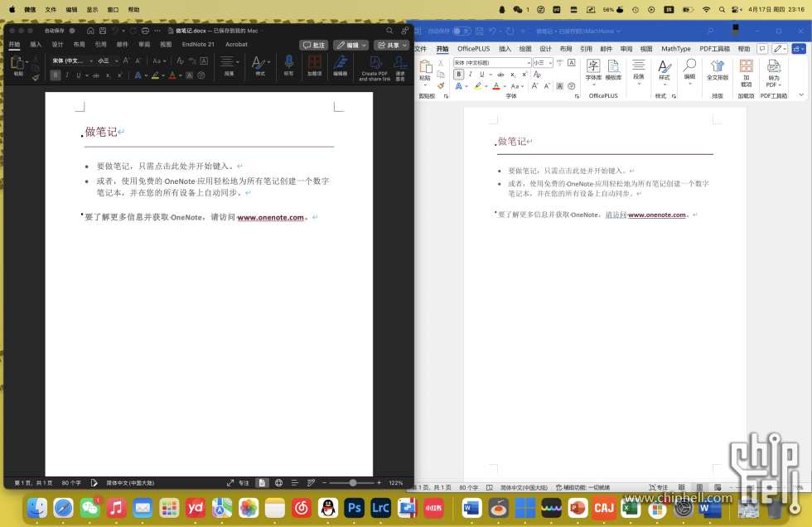
Task: Open the 插入 tab in Mac Word
Action: coord(36,45)
